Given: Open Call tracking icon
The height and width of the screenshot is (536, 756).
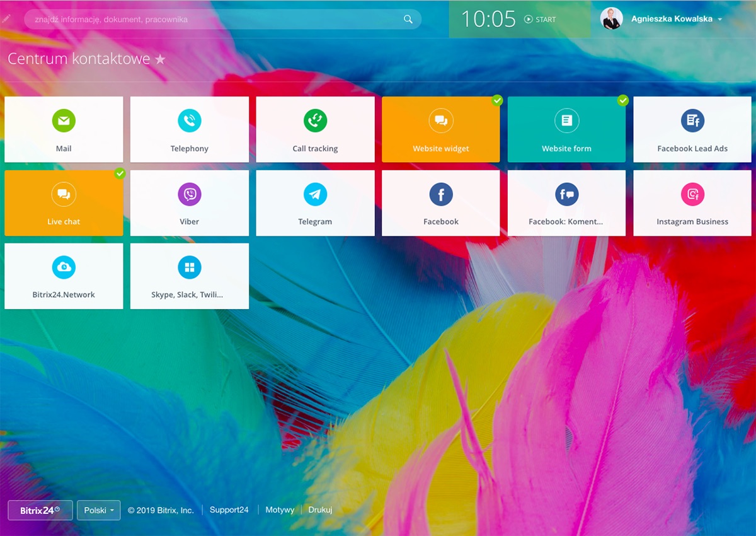Looking at the screenshot, I should 315,120.
